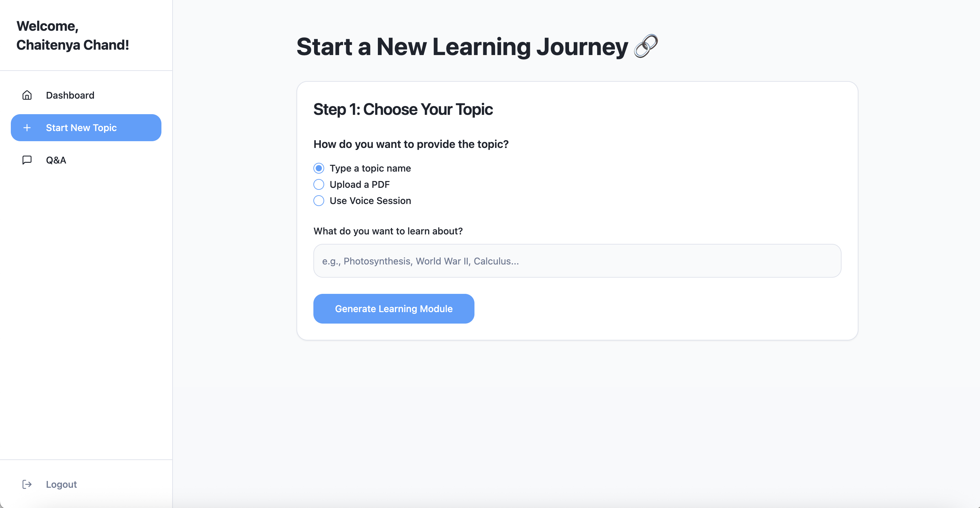Click the 'Upload a PDF' label text

click(x=360, y=184)
